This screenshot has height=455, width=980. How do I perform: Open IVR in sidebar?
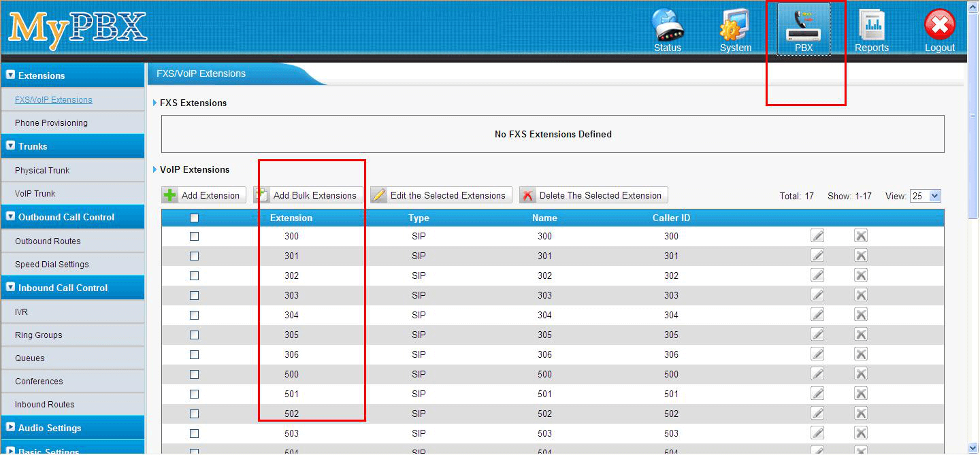[x=21, y=312]
